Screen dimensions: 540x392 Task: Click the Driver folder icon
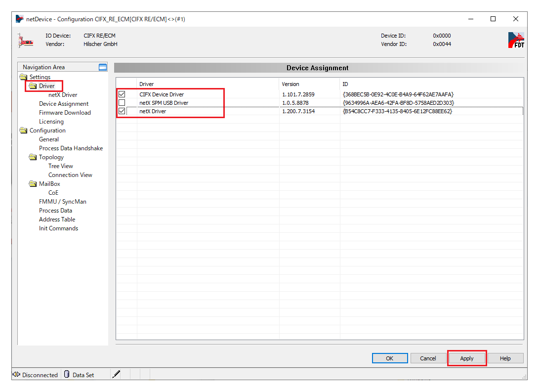tap(33, 86)
